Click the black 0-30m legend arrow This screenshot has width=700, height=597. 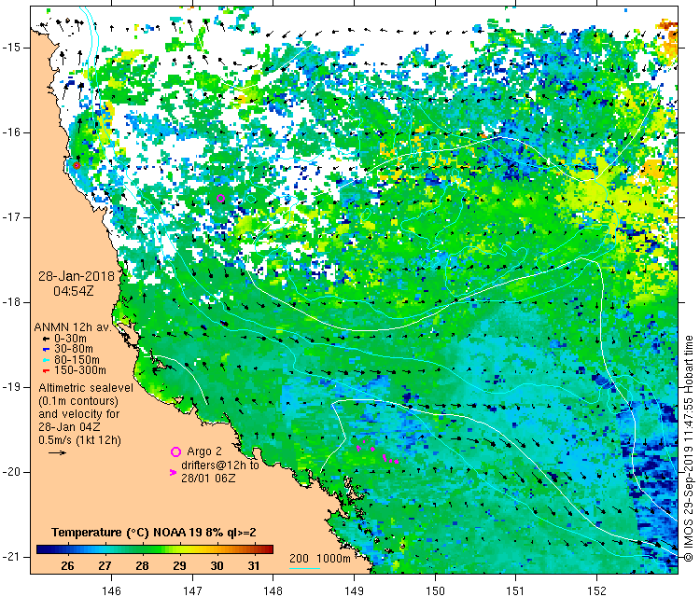click(x=46, y=340)
